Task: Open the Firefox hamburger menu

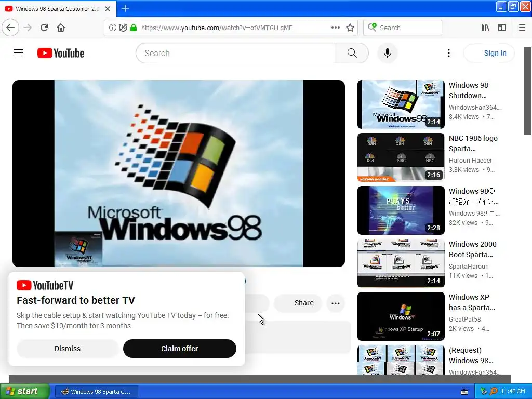Action: click(522, 28)
